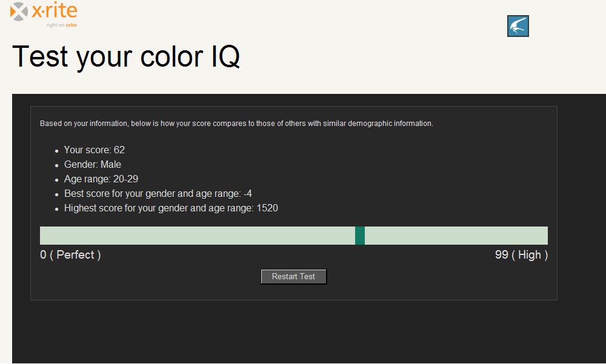Select the 'Age range: 20-29' line
The width and height of the screenshot is (606, 364).
pos(101,179)
